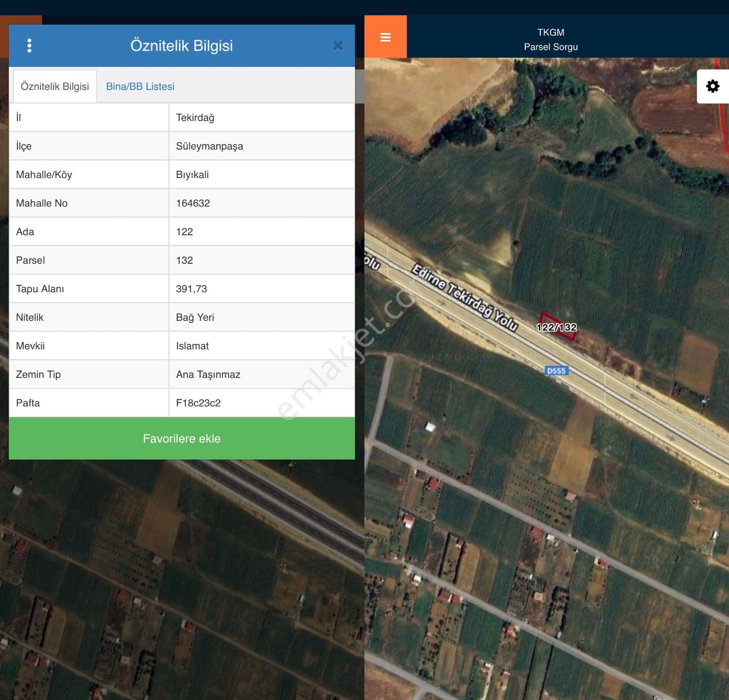Select the Islamat mevkii value
The image size is (729, 700).
coord(193,346)
